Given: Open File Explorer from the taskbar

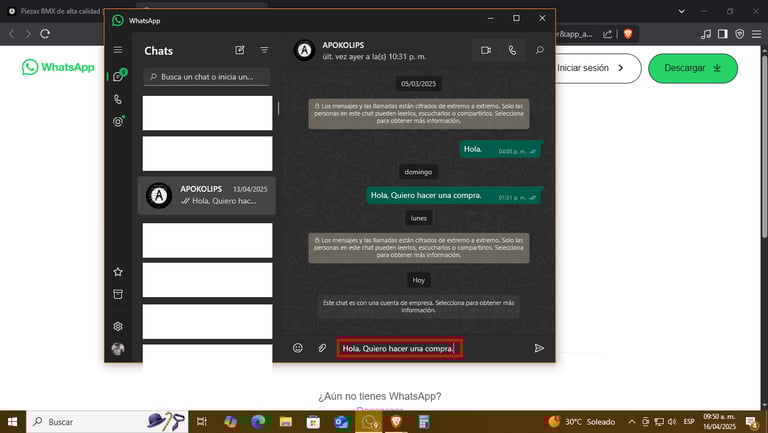Looking at the screenshot, I should (286, 422).
